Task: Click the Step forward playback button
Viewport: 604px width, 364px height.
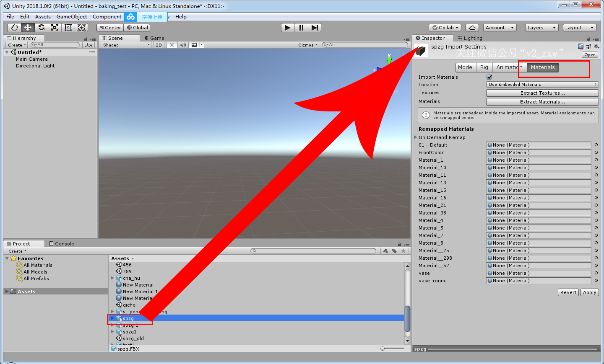Action: [315, 28]
